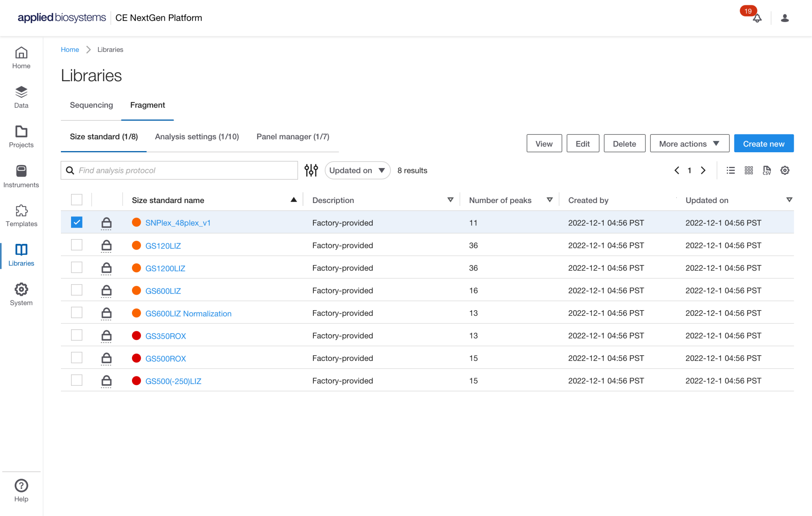The image size is (812, 516).
Task: Switch to the Sequencing tab
Action: pyautogui.click(x=91, y=105)
